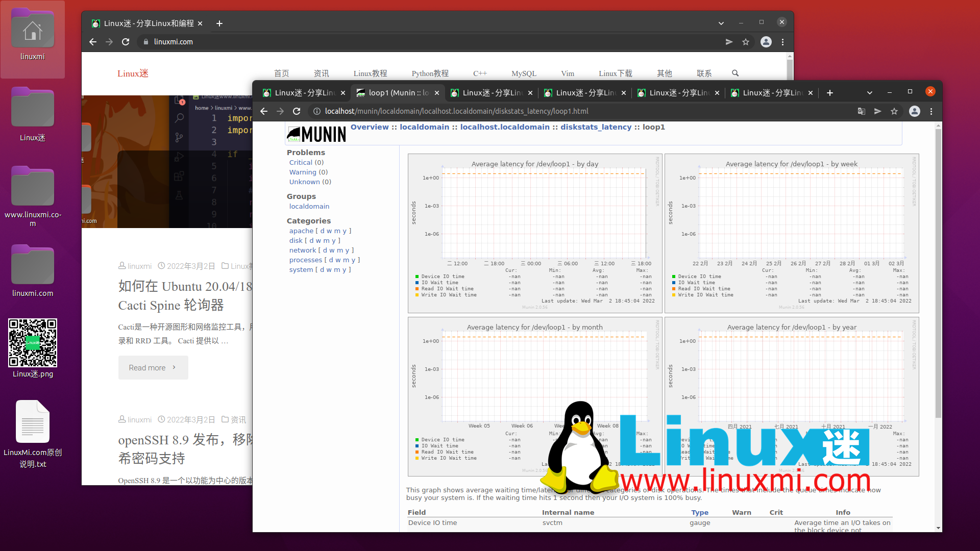980x551 pixels.
Task: Reload the Munin page in front window
Action: (x=297, y=111)
